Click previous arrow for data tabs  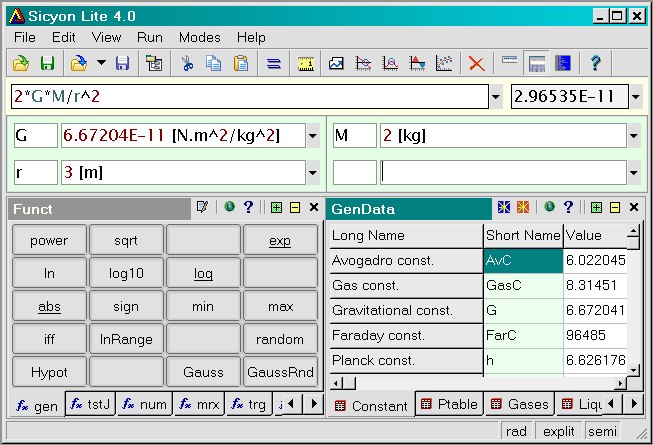pos(611,404)
